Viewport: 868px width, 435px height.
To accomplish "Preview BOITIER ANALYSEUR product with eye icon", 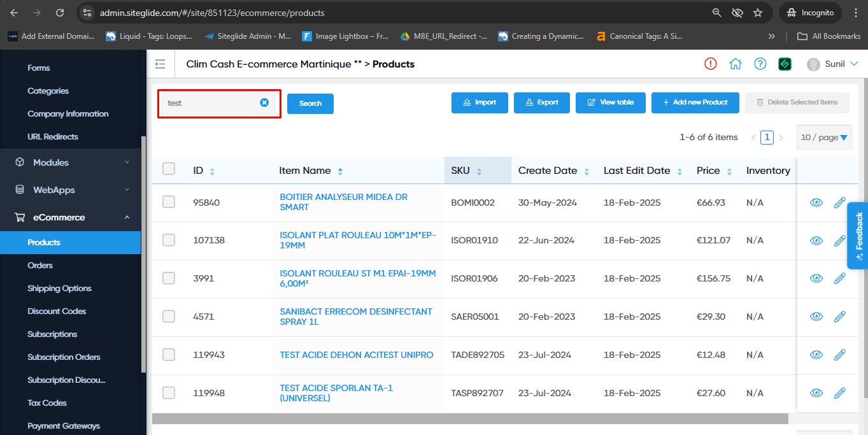I will pos(816,203).
